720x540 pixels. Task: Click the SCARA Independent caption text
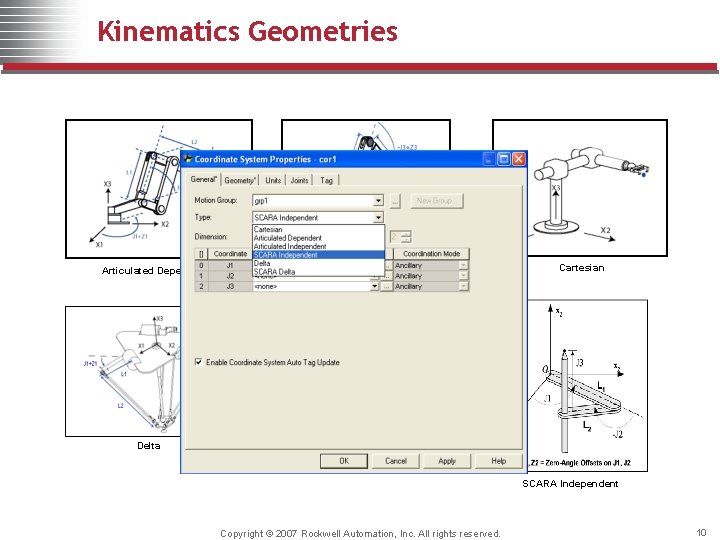[570, 484]
